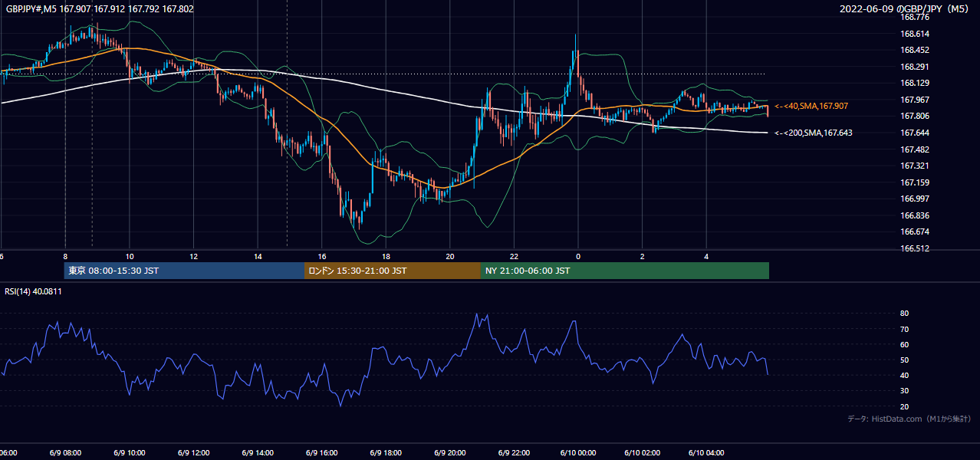Click price axis value 168.291
Image resolution: width=980 pixels, height=460 pixels.
(x=915, y=67)
